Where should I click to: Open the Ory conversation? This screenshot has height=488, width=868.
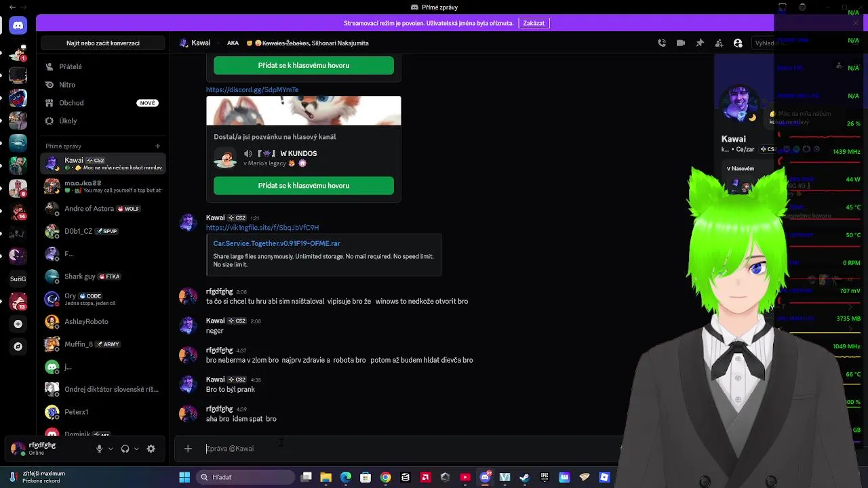pos(103,299)
